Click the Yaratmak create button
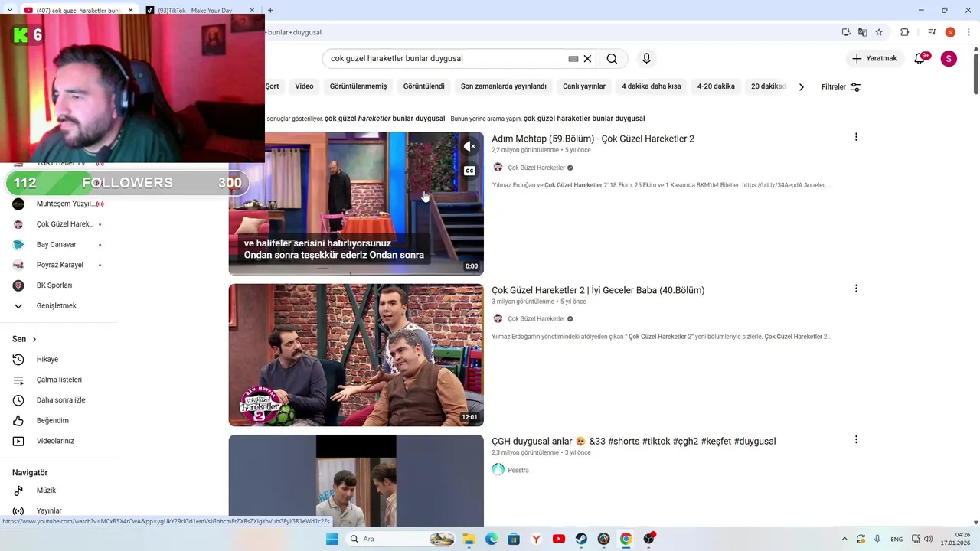Screen dimensions: 980x551 click(x=876, y=58)
